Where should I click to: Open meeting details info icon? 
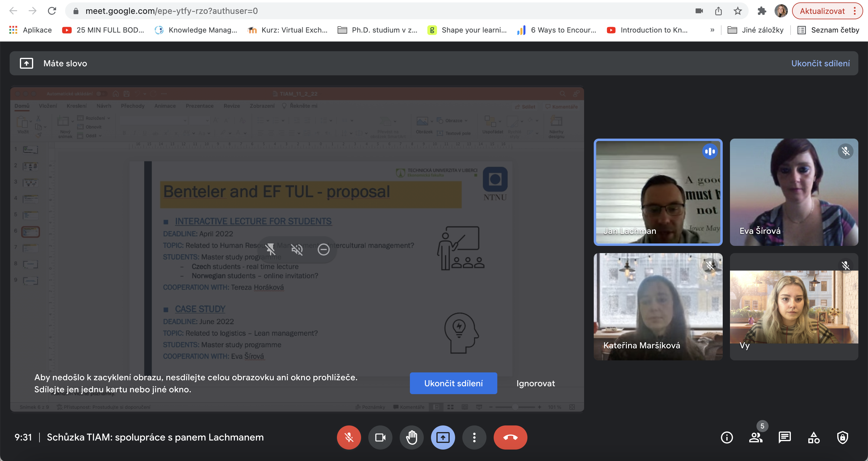coord(726,437)
